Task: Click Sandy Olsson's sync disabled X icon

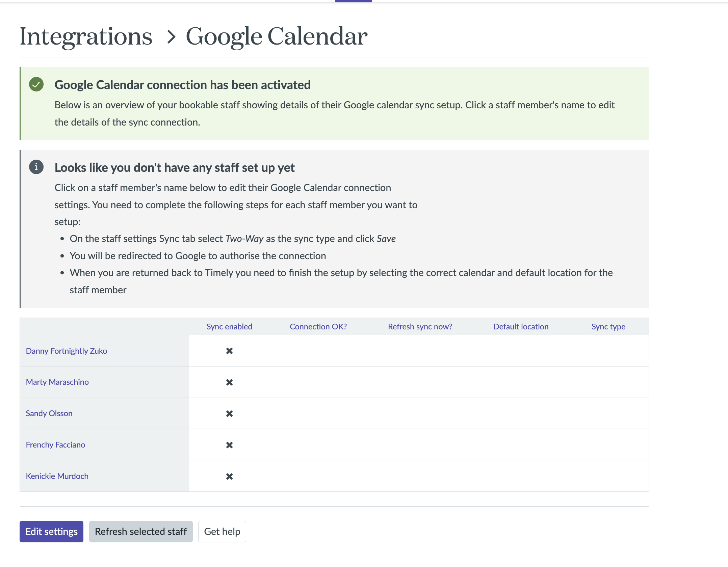Action: click(229, 414)
